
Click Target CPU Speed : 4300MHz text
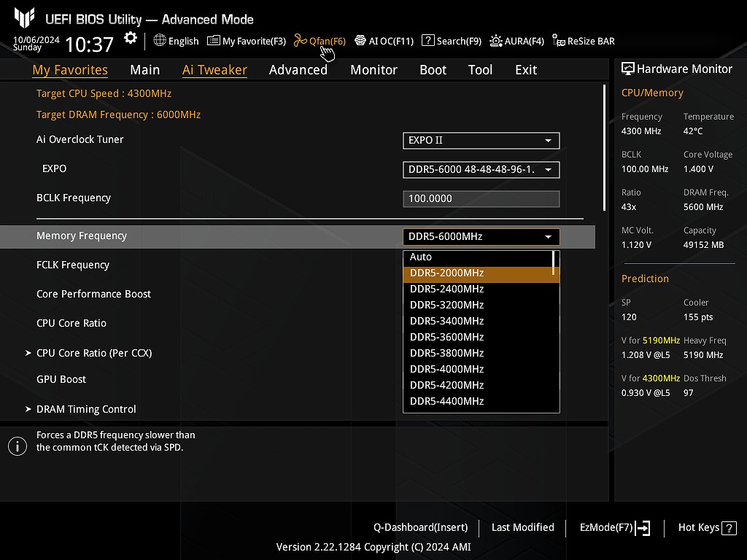[x=104, y=94]
